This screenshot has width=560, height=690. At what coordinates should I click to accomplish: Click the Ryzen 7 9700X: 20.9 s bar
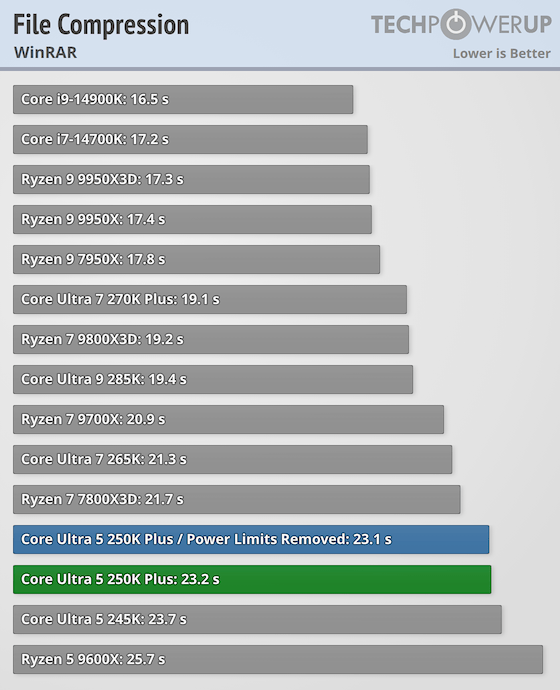click(x=228, y=419)
